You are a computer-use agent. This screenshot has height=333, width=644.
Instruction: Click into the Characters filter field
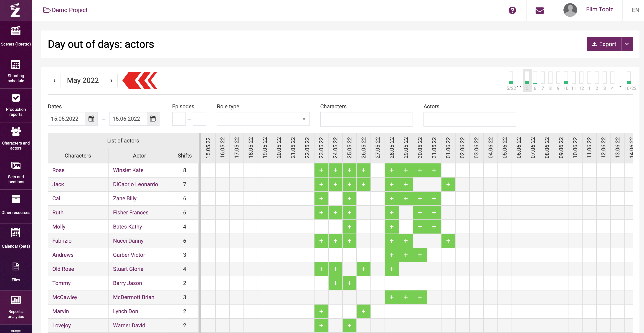click(366, 119)
